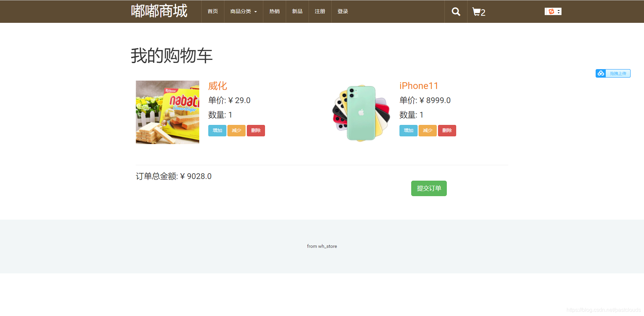
Task: Open the search magnifier icon
Action: 456,12
